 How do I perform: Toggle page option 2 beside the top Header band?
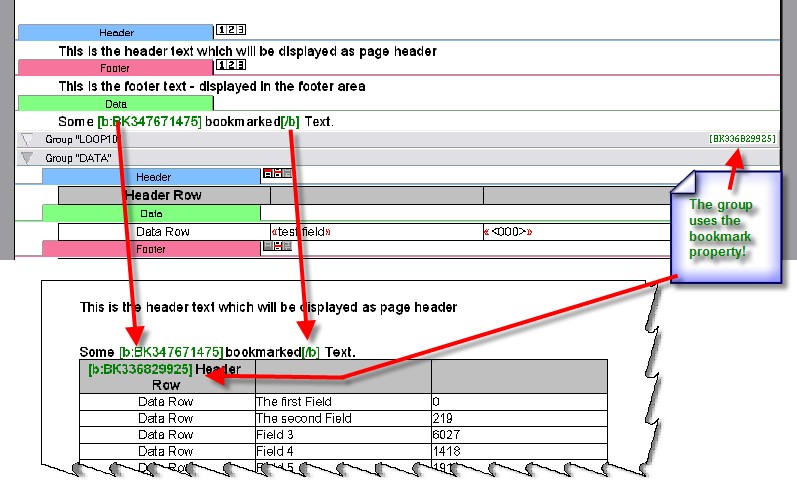point(231,31)
